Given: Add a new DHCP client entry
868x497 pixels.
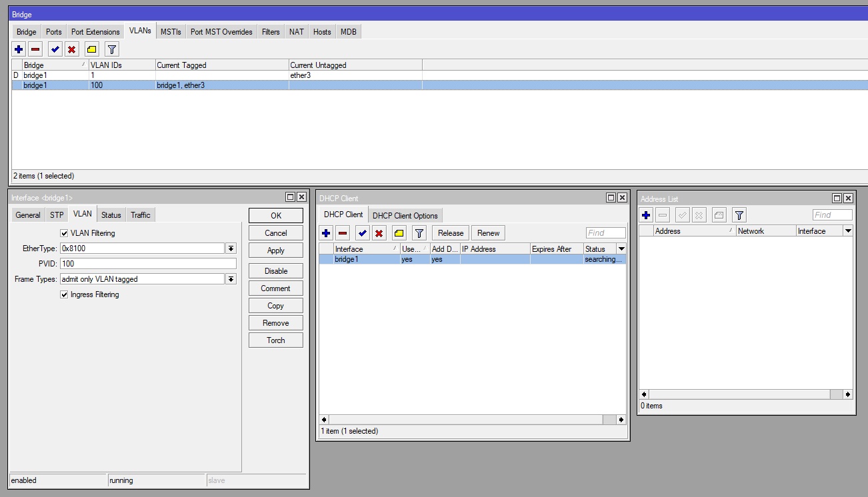Looking at the screenshot, I should [326, 233].
